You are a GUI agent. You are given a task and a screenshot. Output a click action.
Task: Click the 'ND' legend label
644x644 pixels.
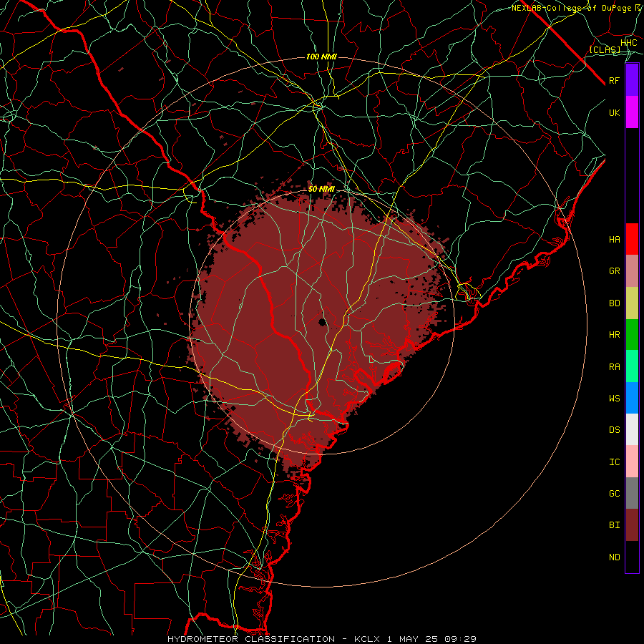[615, 557]
